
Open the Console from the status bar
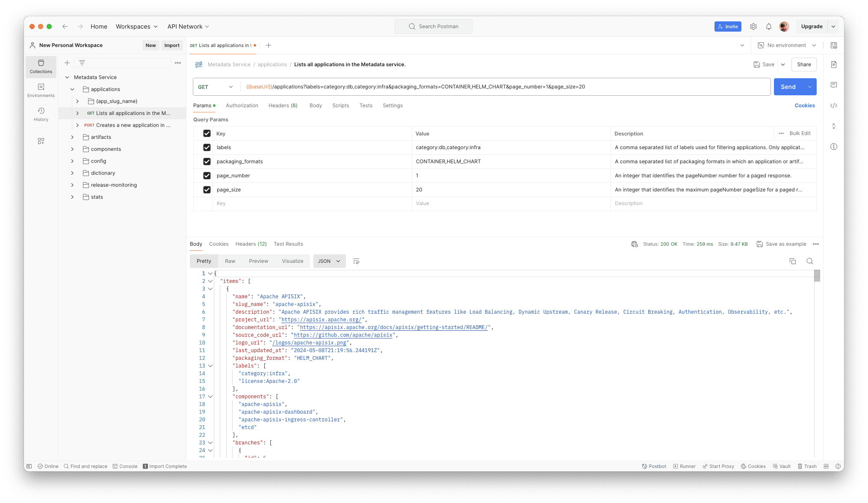coord(125,466)
